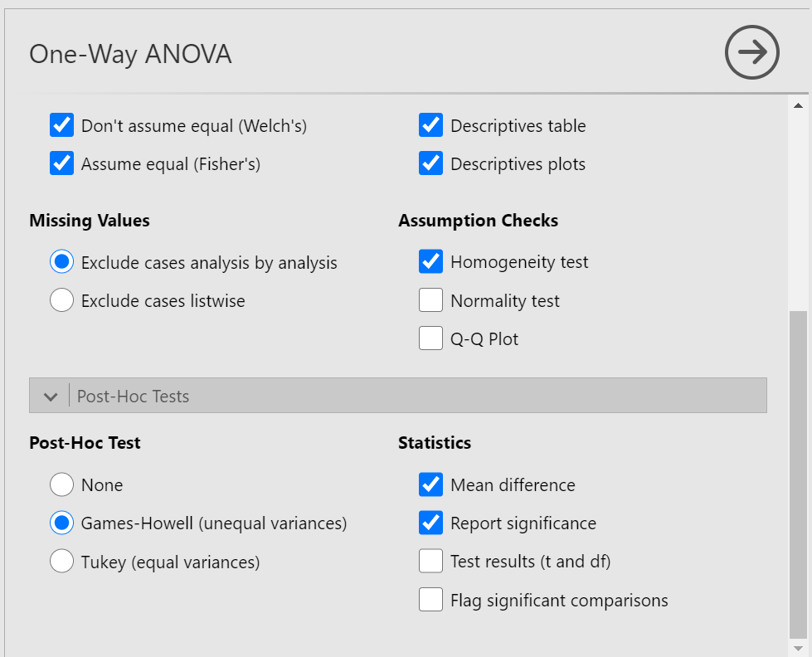Select Exclude cases analysis by analysis
Viewport: 812px width, 657px height.
[61, 261]
